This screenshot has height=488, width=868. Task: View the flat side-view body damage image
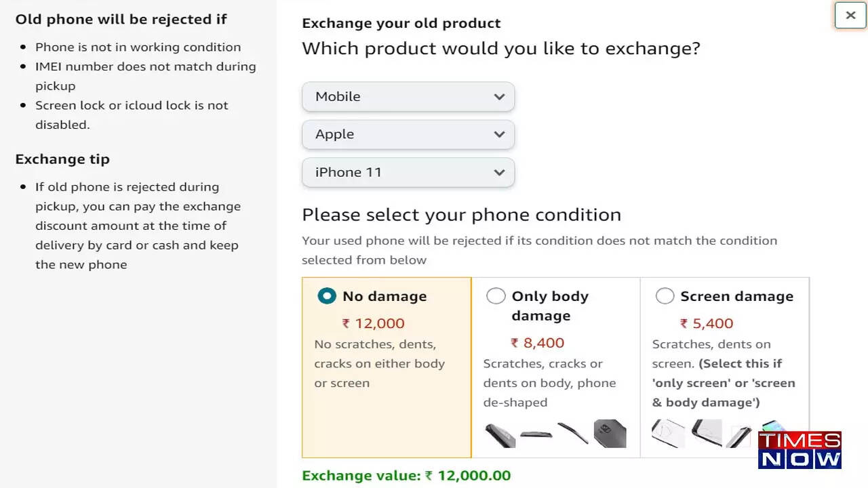pos(536,434)
